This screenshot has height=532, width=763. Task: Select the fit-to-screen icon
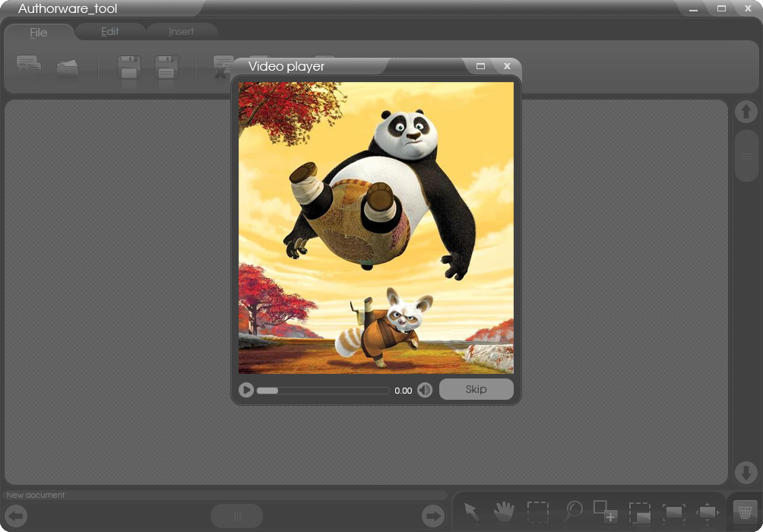(673, 511)
